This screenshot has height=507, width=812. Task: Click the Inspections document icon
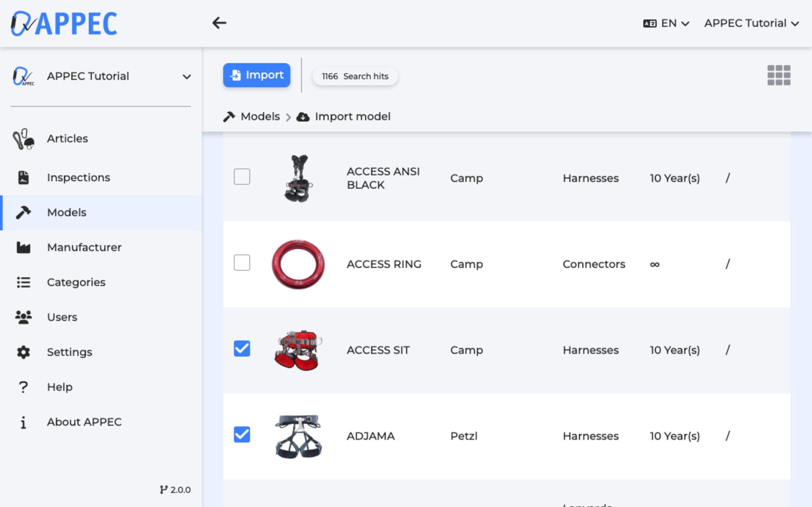(x=23, y=177)
